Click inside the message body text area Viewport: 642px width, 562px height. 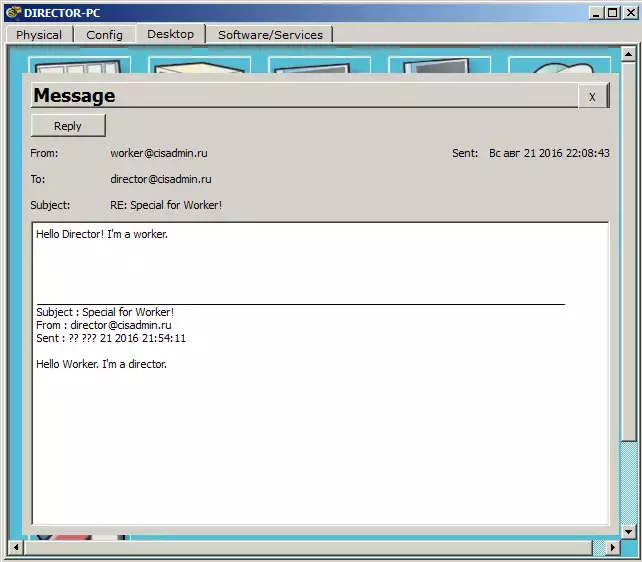[x=320, y=373]
